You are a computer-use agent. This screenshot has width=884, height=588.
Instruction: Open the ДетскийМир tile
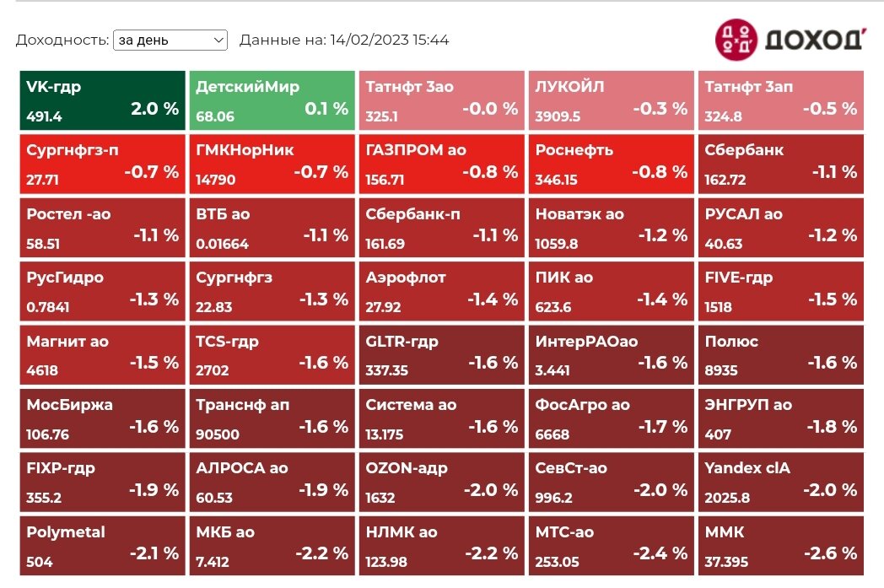[272, 100]
